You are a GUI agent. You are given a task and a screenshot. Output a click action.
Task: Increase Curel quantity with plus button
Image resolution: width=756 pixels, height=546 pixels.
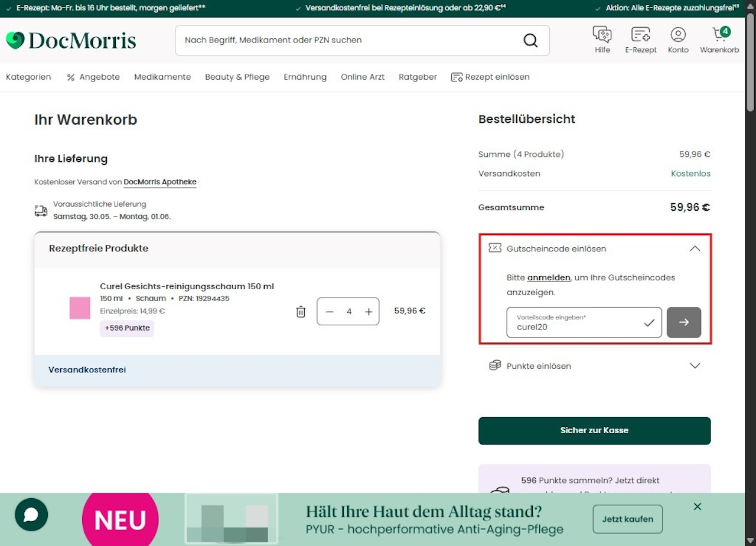coord(369,312)
